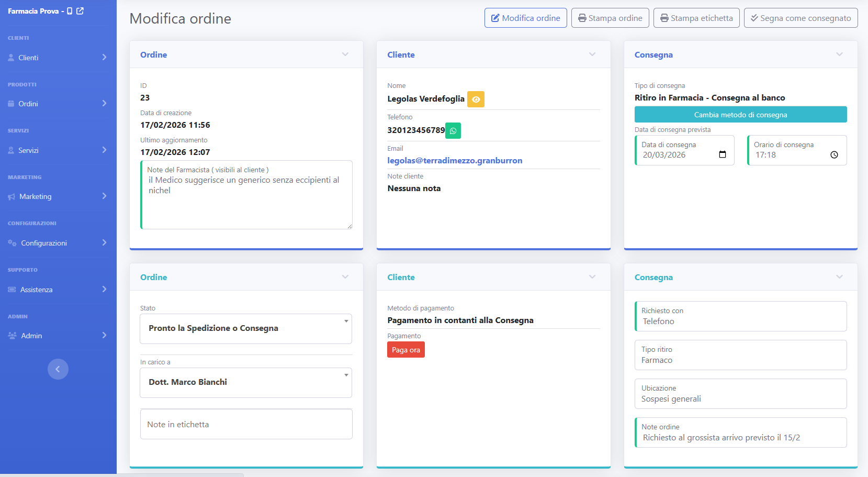Open In carico a dropdown Dott. Marco Bianchi
The width and height of the screenshot is (868, 477).
(x=246, y=382)
